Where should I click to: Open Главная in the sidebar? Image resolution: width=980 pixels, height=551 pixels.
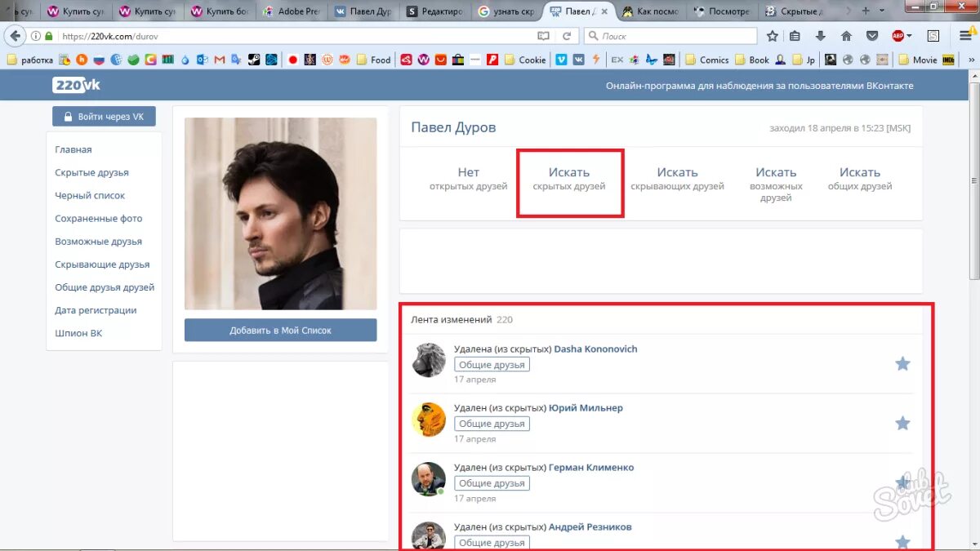tap(73, 149)
